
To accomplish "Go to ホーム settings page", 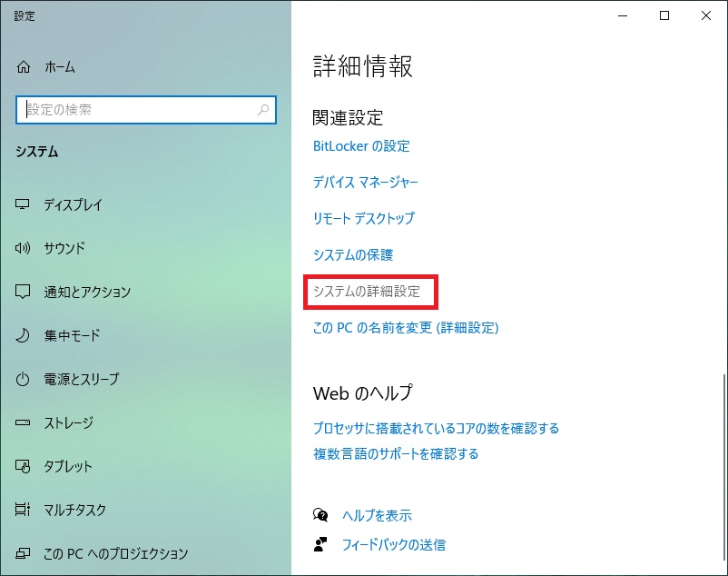I will click(60, 67).
